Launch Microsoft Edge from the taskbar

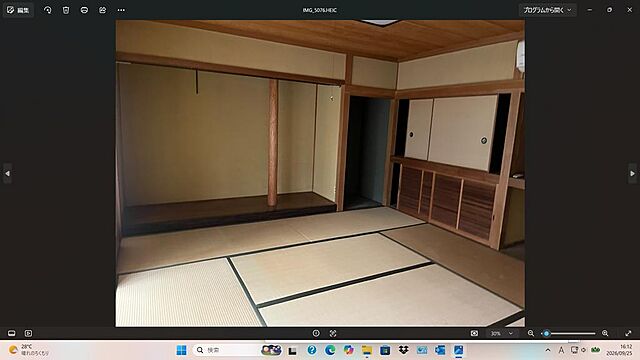point(330,350)
